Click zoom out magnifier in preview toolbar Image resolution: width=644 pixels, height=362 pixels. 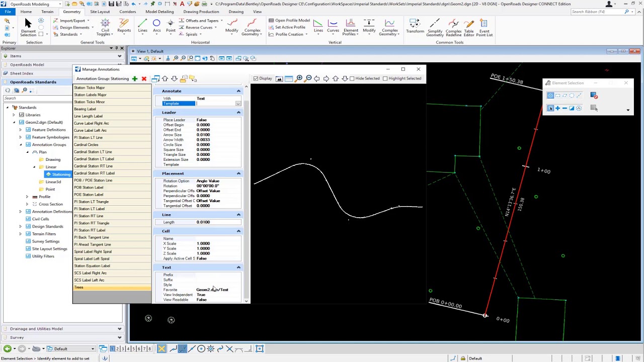[308, 78]
